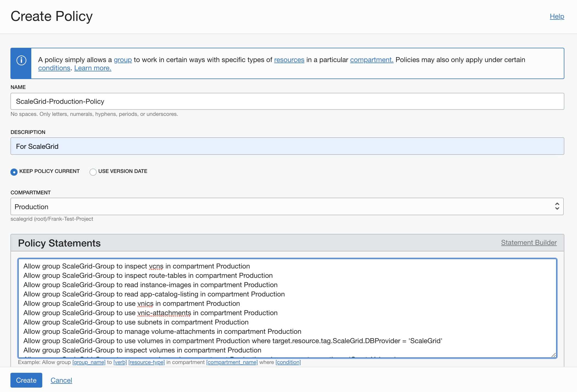Open the Help link
Viewport: 577px width, 392px height.
coord(557,16)
